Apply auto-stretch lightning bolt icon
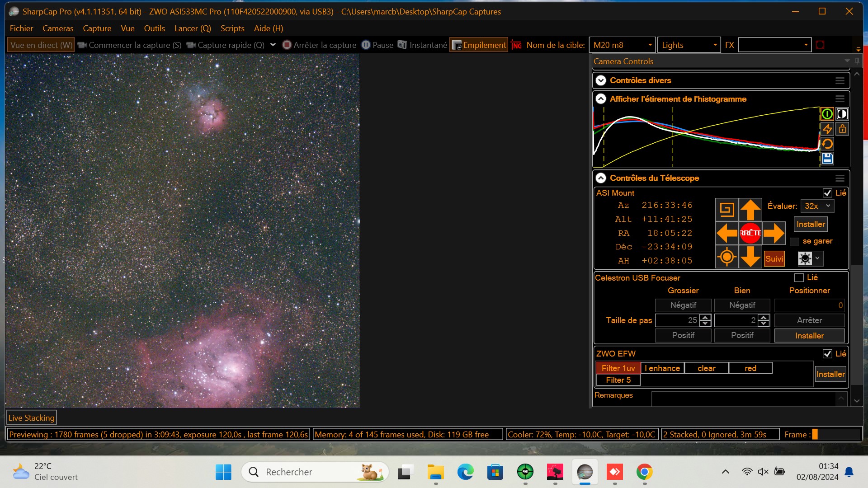Viewport: 868px width, 488px height. point(827,129)
